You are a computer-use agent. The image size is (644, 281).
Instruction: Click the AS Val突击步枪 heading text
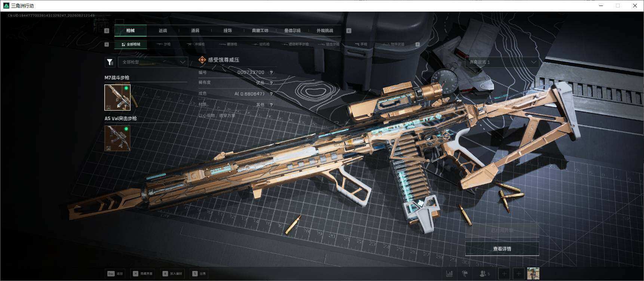click(x=120, y=118)
